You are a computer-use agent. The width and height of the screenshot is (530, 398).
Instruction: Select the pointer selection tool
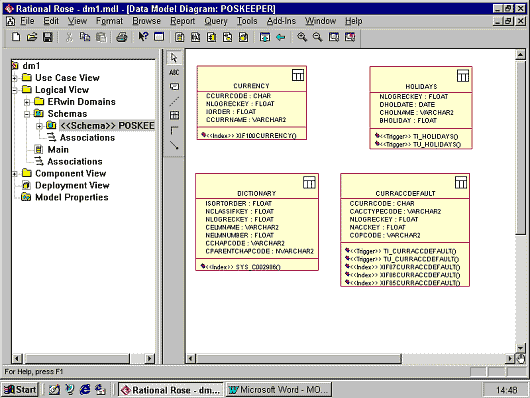[x=174, y=58]
